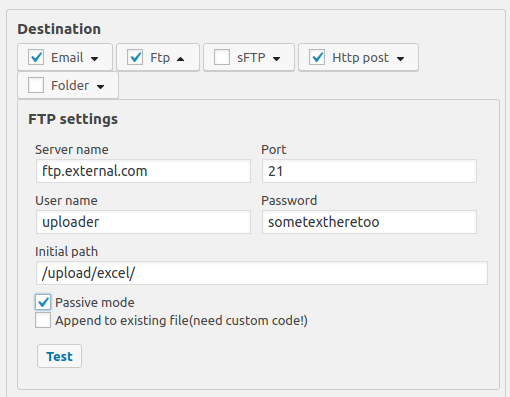Viewport: 510px width, 397px height.
Task: Focus the Server name field
Action: click(143, 171)
